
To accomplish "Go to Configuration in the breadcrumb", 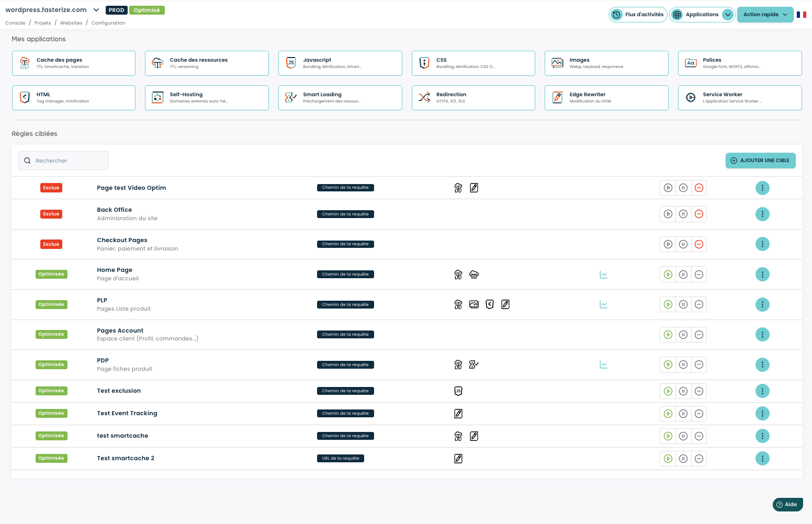I will click(108, 23).
